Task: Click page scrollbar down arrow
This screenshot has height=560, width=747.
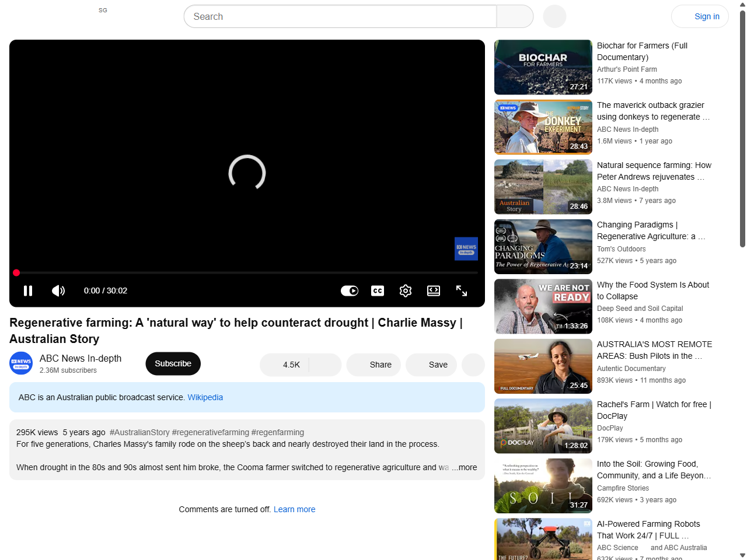Action: tap(742, 555)
